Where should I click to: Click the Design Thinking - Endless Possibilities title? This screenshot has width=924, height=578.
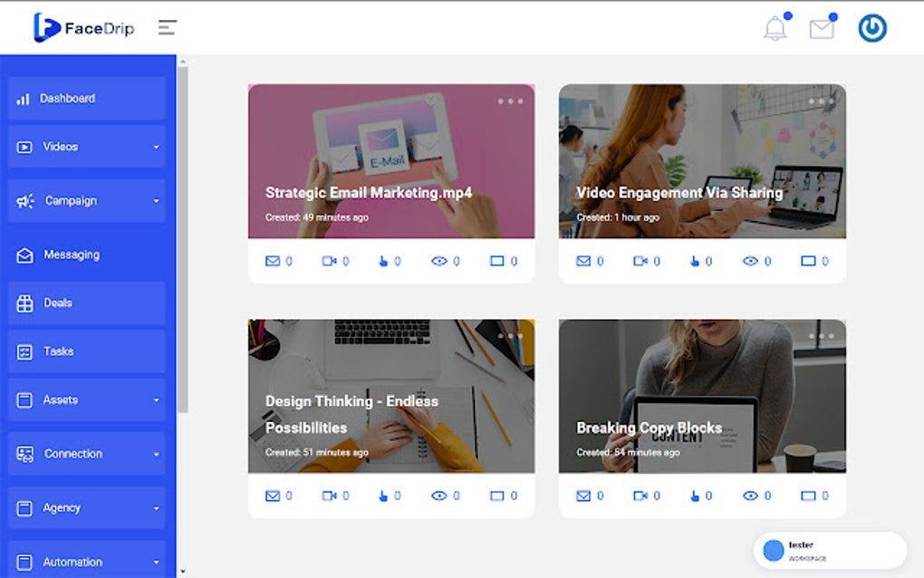(x=351, y=414)
